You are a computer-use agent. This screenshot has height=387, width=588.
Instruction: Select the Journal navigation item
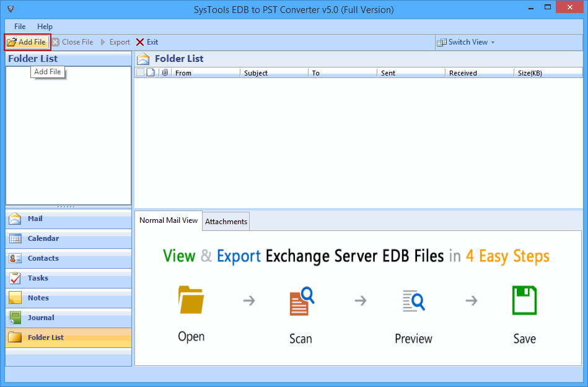pyautogui.click(x=69, y=318)
